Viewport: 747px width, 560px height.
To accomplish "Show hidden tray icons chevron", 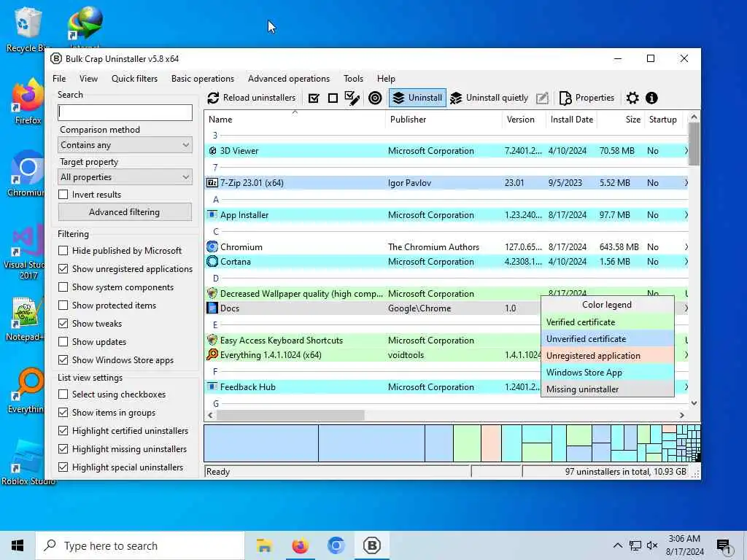I will [617, 545].
